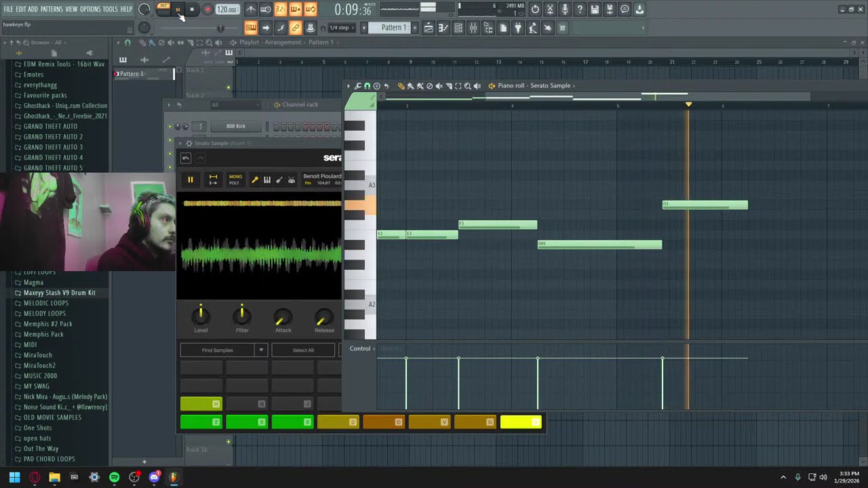868x488 pixels.
Task: Click the drum icon in Serato Sample
Action: 291,180
